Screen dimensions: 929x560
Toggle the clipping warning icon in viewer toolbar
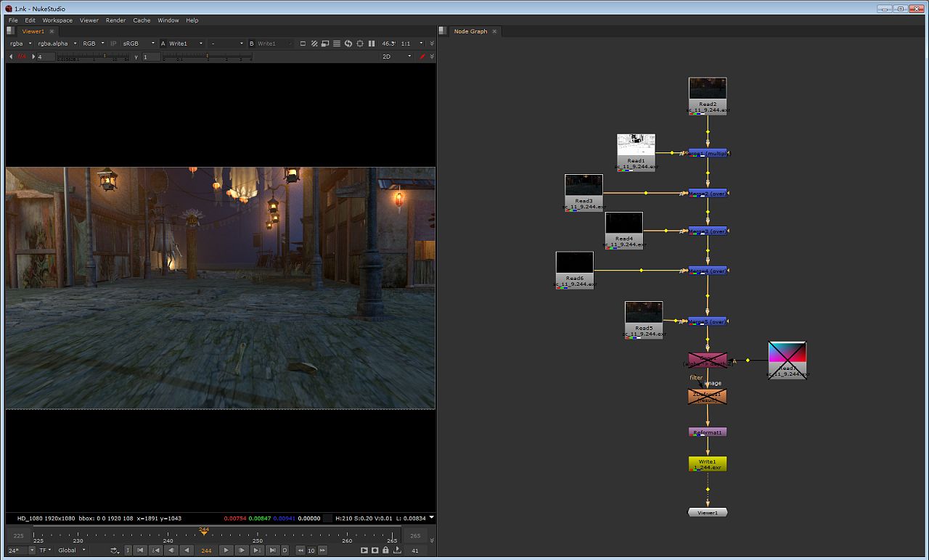[303, 44]
